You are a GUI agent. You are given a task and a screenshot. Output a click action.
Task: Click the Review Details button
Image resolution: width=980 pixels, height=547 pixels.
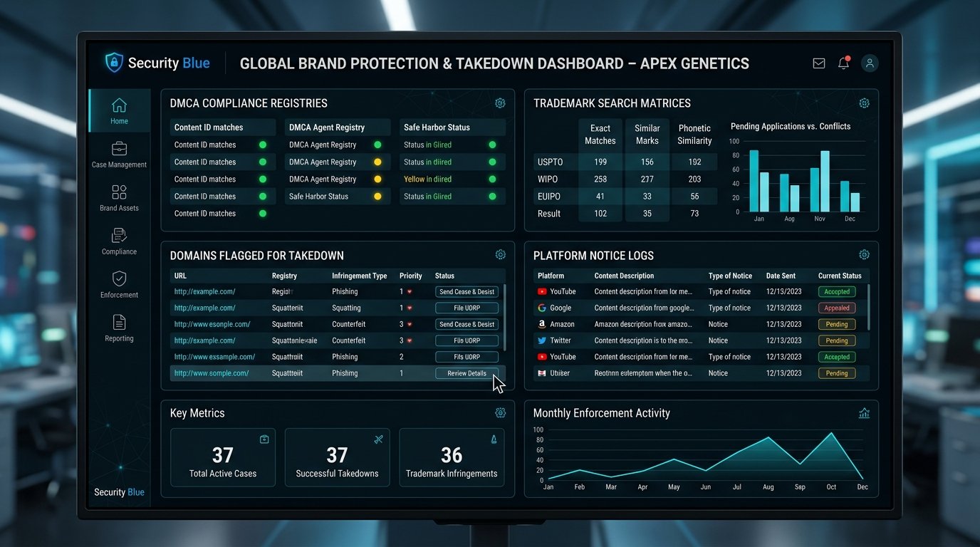466,373
